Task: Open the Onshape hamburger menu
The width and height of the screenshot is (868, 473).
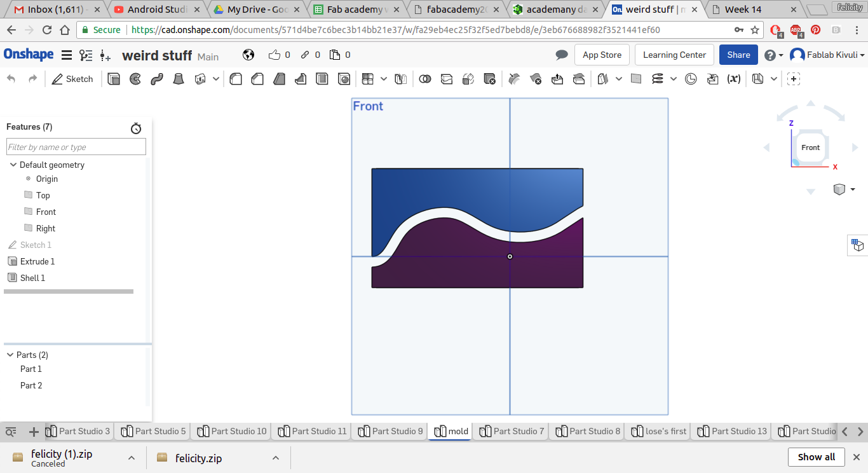Action: pos(67,55)
